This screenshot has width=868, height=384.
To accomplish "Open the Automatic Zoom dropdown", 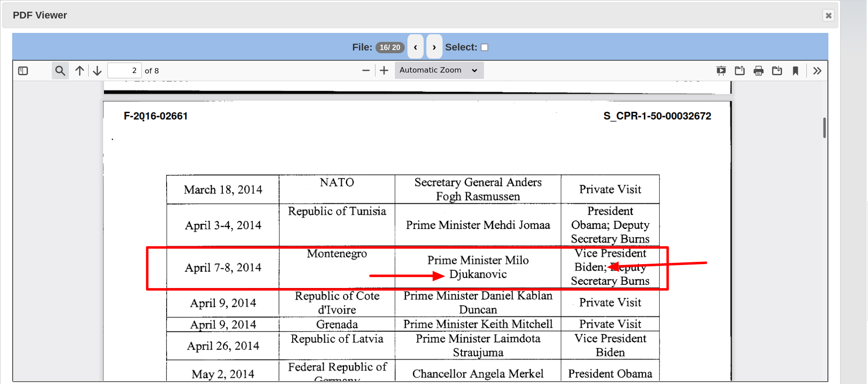I will 439,70.
